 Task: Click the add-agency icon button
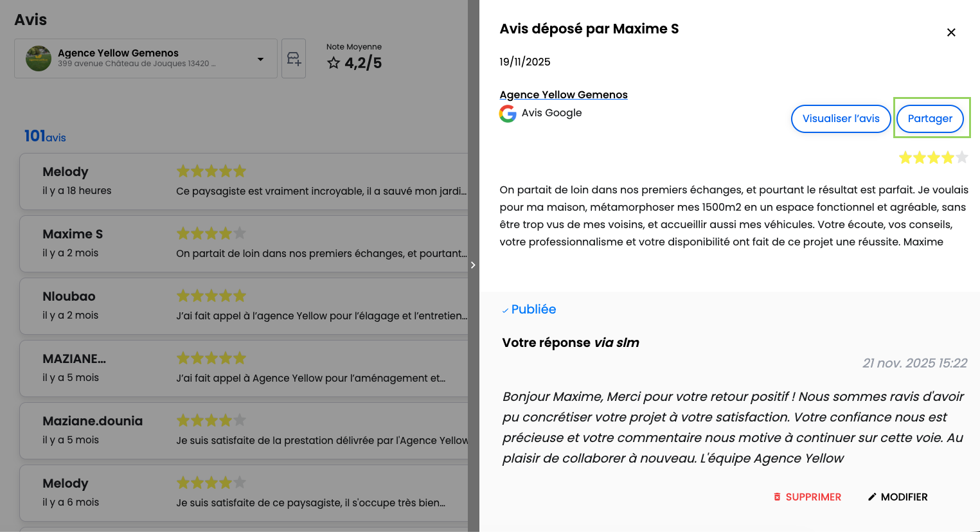point(294,59)
